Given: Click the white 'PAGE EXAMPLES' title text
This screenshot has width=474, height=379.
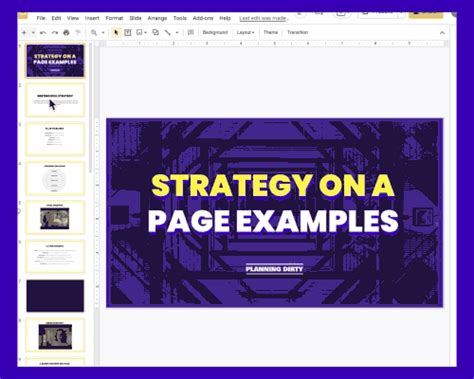Looking at the screenshot, I should click(x=273, y=221).
